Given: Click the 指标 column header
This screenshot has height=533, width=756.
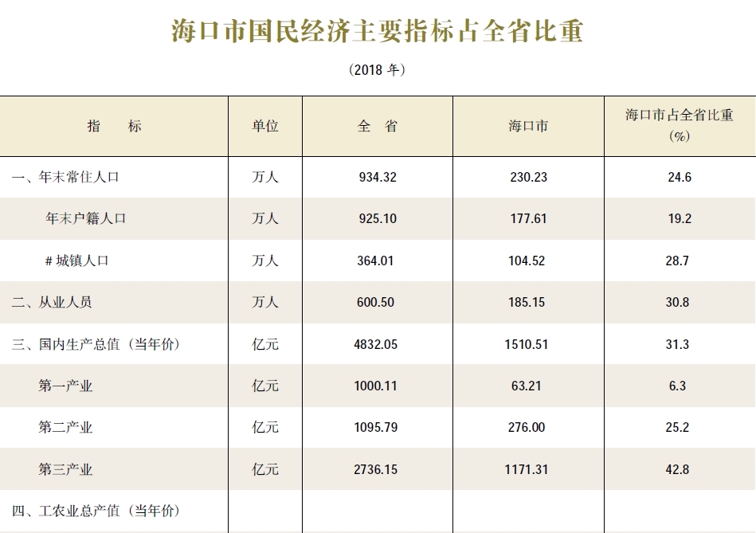Looking at the screenshot, I should 115,125.
